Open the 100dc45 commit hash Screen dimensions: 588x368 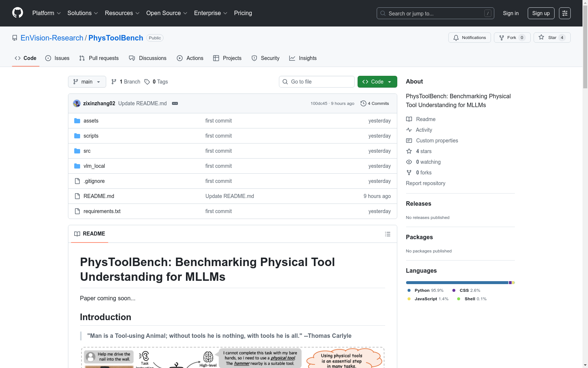click(319, 103)
